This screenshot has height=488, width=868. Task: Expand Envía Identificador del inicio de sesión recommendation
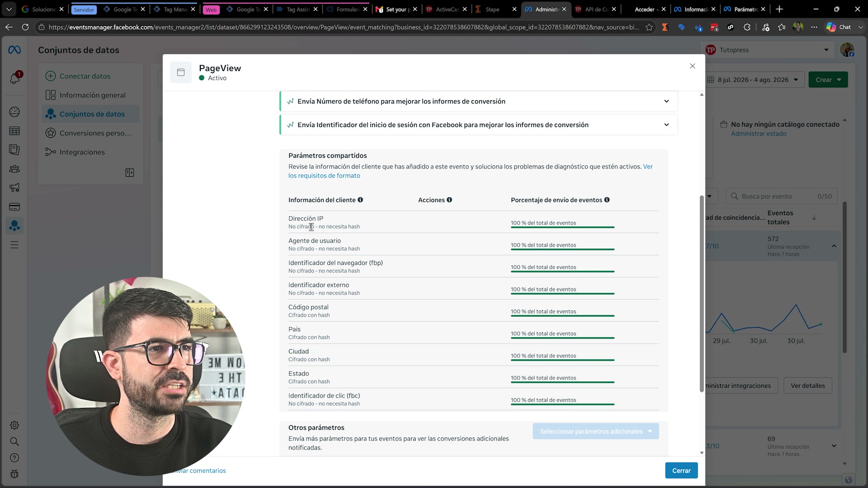(479, 125)
